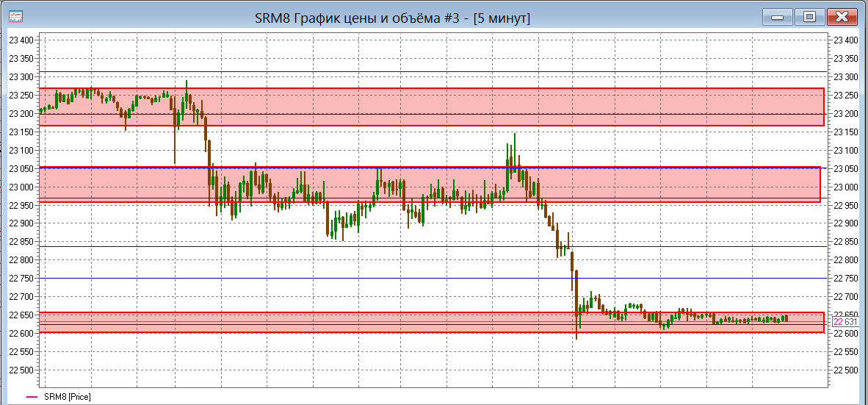
Task: Click '23 350' on the right price axis
Action: tap(845, 58)
